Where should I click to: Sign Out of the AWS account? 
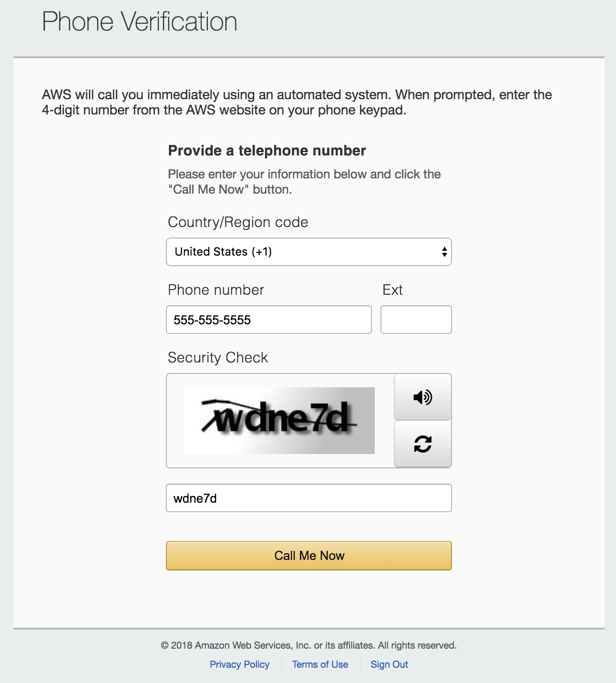tap(389, 664)
